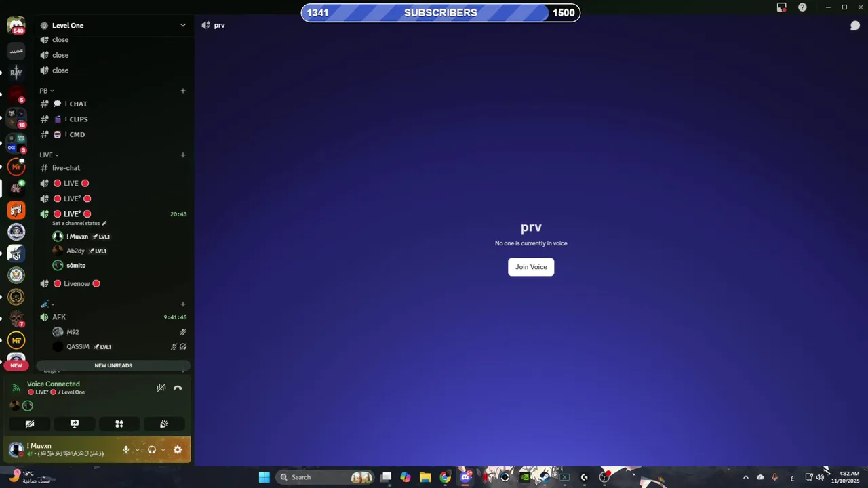Open the Help icon in the title bar
Image resolution: width=868 pixels, height=488 pixels.
[x=803, y=7]
